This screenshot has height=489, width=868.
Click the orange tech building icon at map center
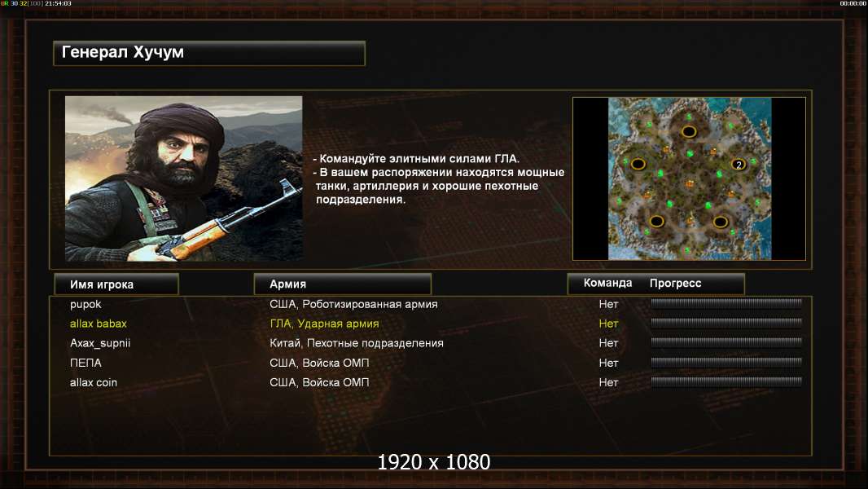click(x=690, y=183)
